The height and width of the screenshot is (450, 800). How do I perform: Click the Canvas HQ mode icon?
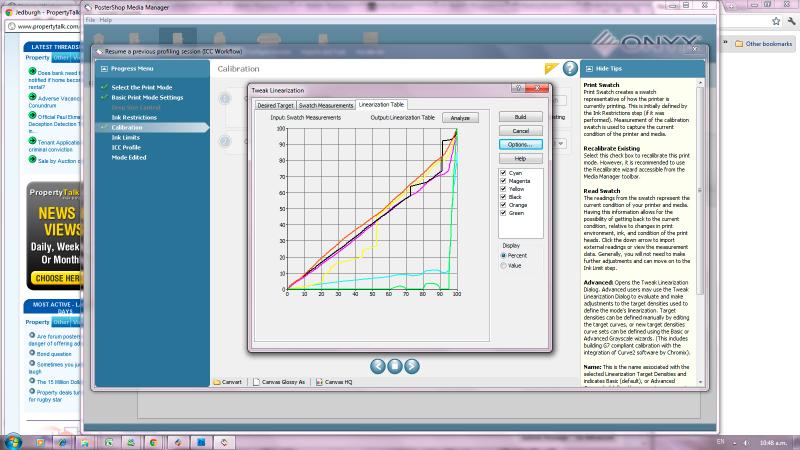pyautogui.click(x=319, y=382)
